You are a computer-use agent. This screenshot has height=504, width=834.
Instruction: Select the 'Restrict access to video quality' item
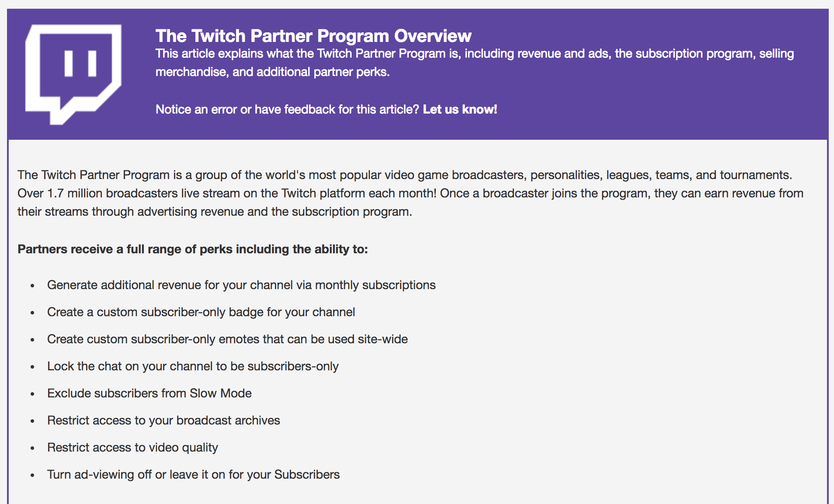click(132, 447)
